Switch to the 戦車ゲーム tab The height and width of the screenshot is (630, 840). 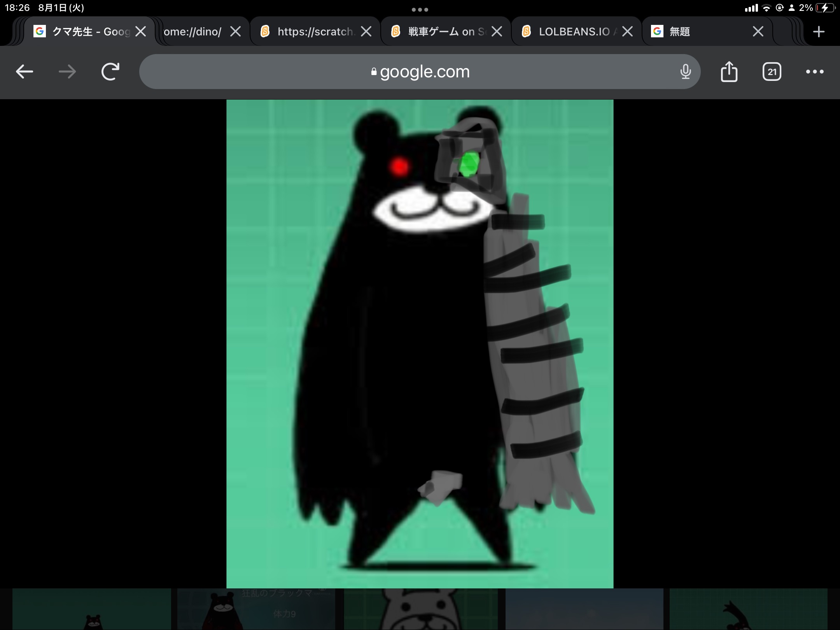[439, 31]
